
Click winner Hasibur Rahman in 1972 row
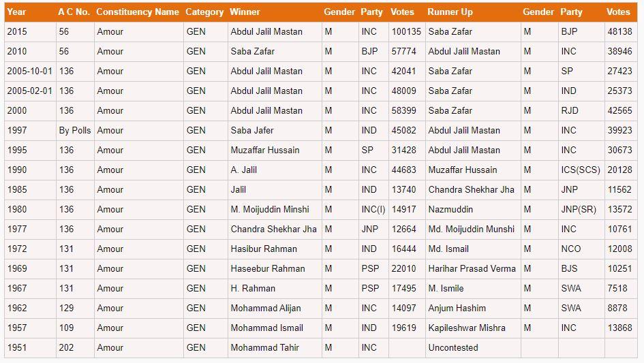coord(264,249)
